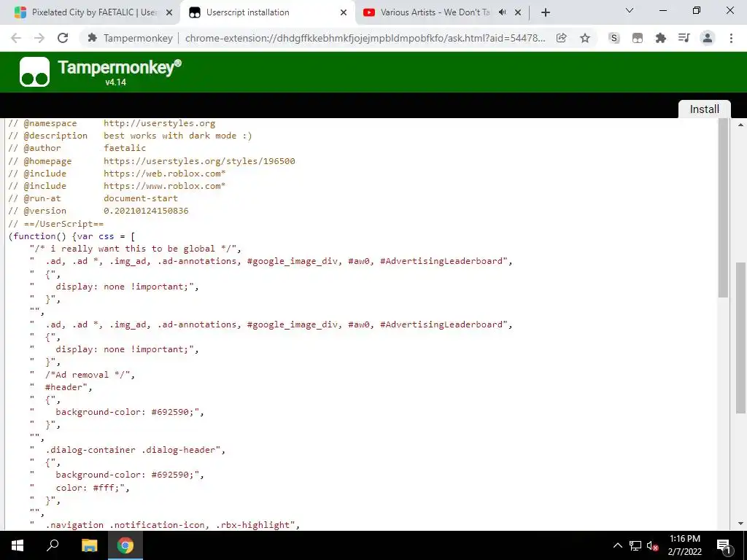The height and width of the screenshot is (560, 747).
Task: Click the v4.14 version label
Action: point(116,82)
